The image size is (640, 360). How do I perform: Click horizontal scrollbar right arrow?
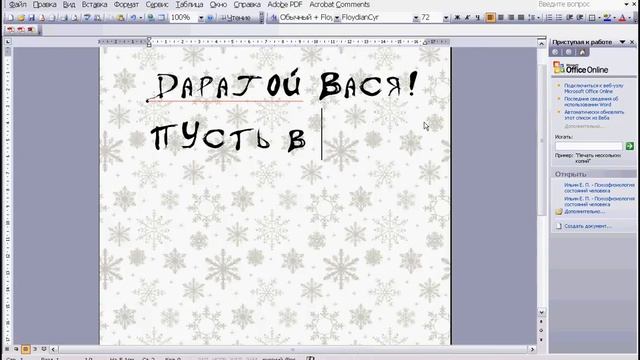click(x=531, y=349)
